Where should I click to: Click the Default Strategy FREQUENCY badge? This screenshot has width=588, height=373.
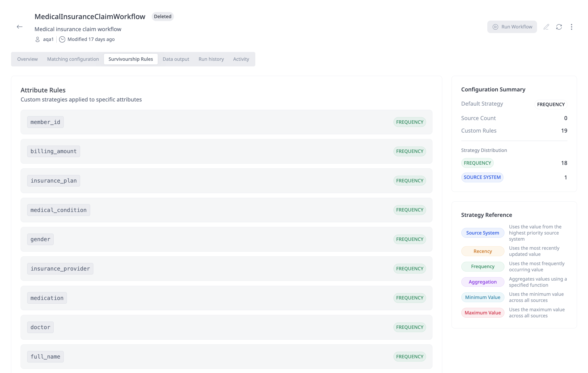551,104
